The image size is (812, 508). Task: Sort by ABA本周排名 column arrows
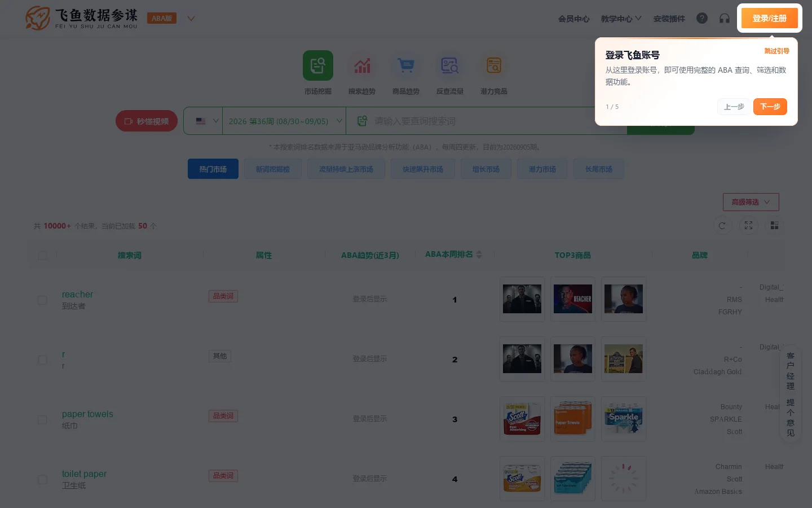[479, 255]
